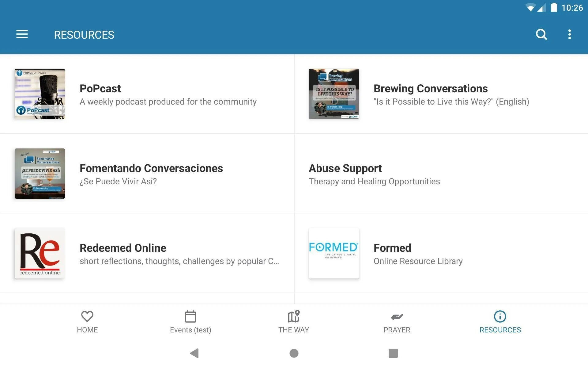Open the Formed Online Resource Library entry
The image size is (588, 368).
click(418, 254)
